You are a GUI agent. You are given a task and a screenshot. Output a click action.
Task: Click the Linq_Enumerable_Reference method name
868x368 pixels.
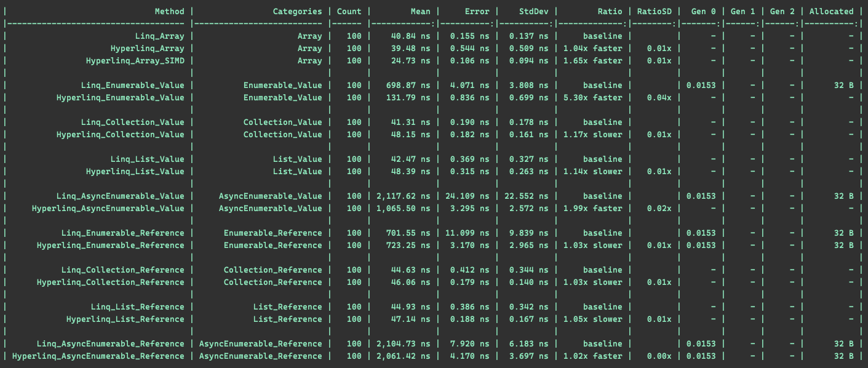(122, 233)
